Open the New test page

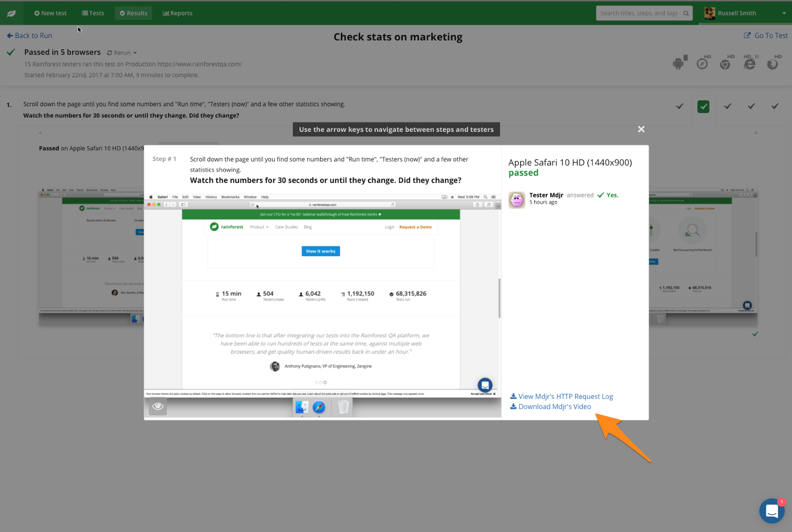tap(50, 13)
